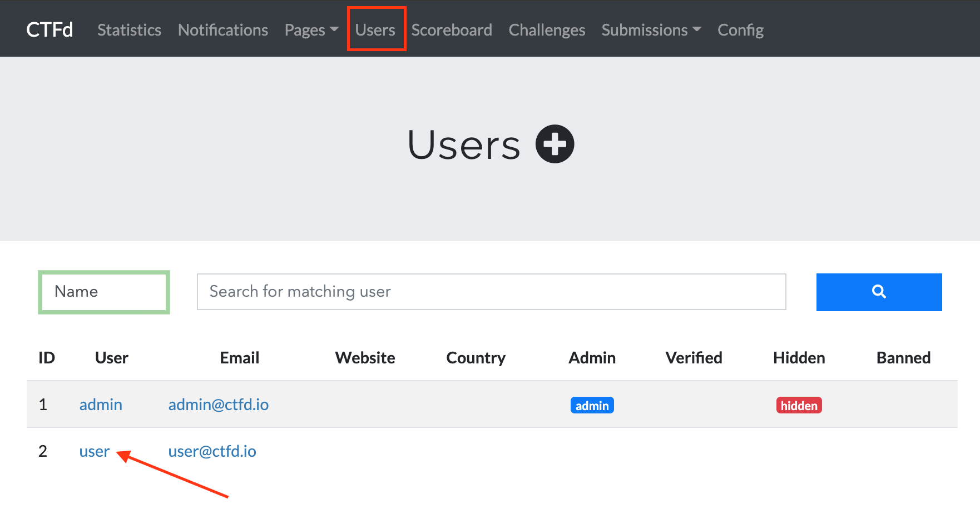Image resolution: width=980 pixels, height=529 pixels.
Task: Click in the search for matching user field
Action: tap(491, 292)
